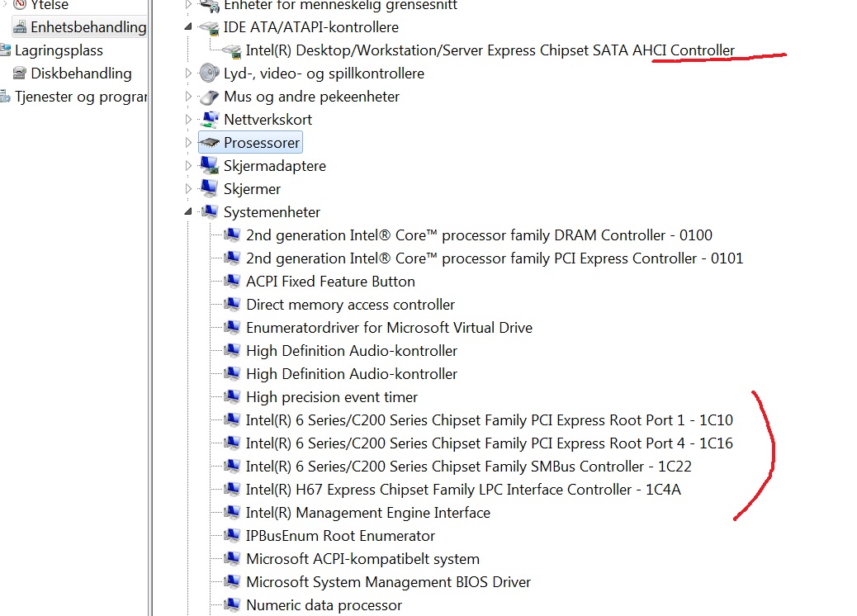857x616 pixels.
Task: Select the Prosessorer label
Action: click(261, 143)
